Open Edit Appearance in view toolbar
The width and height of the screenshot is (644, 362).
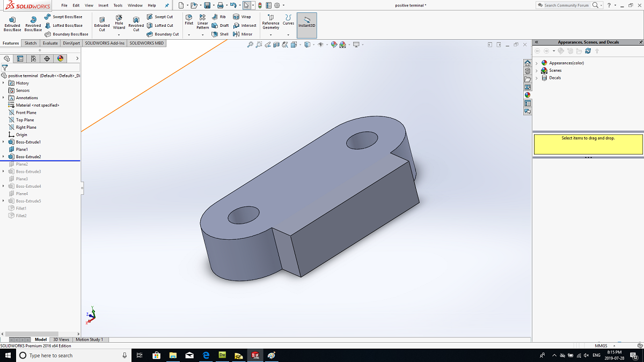pyautogui.click(x=334, y=45)
